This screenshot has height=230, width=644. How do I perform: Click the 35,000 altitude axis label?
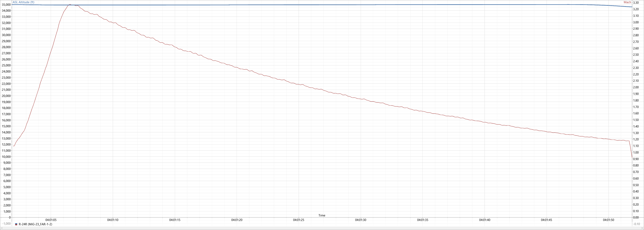(6, 5)
